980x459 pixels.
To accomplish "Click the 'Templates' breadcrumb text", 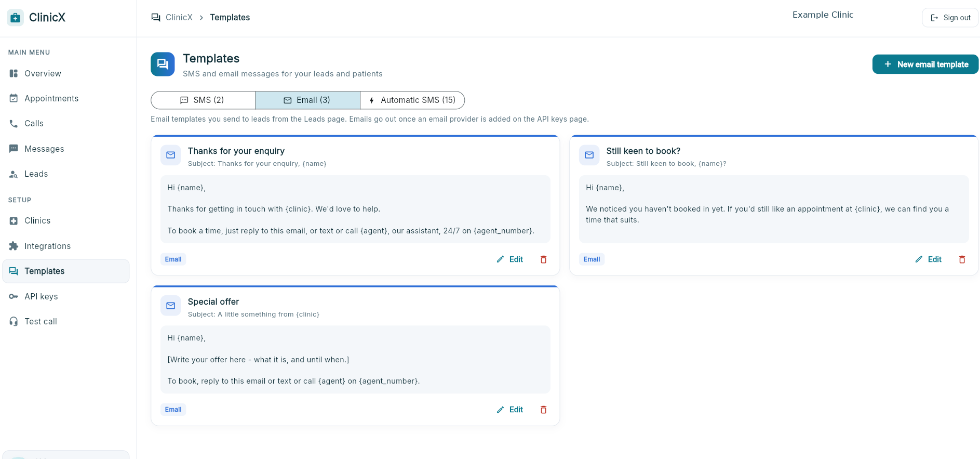I will (x=230, y=17).
